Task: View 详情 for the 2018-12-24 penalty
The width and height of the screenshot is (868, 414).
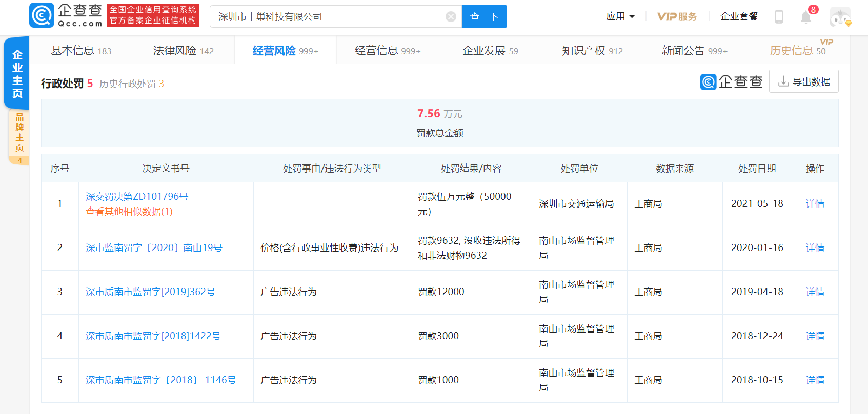Action: 815,336
